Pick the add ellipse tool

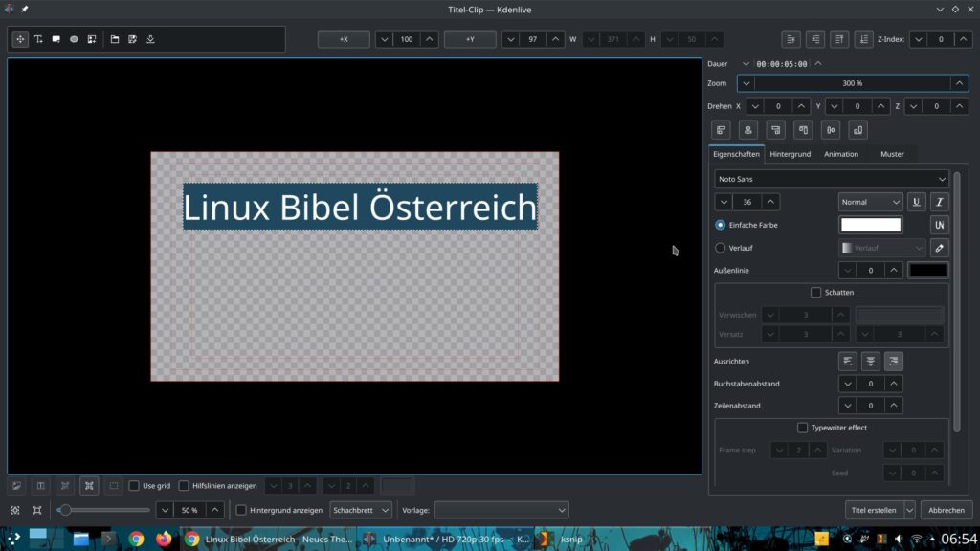[74, 39]
